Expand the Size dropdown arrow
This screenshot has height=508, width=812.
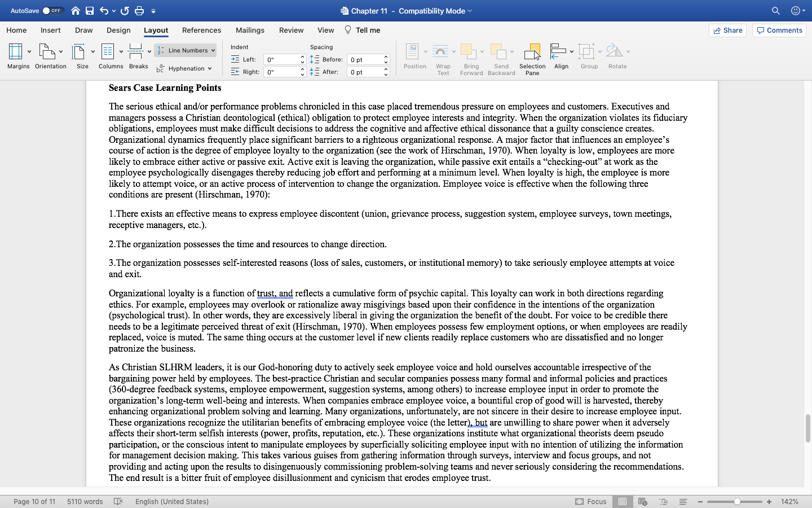coord(93,51)
